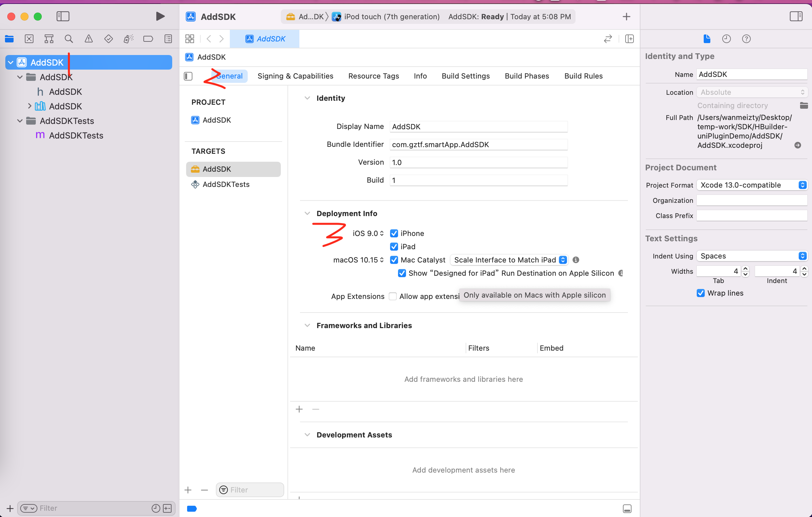Open the iOS 9.0 deployment target popup
This screenshot has width=812, height=517.
coord(368,233)
